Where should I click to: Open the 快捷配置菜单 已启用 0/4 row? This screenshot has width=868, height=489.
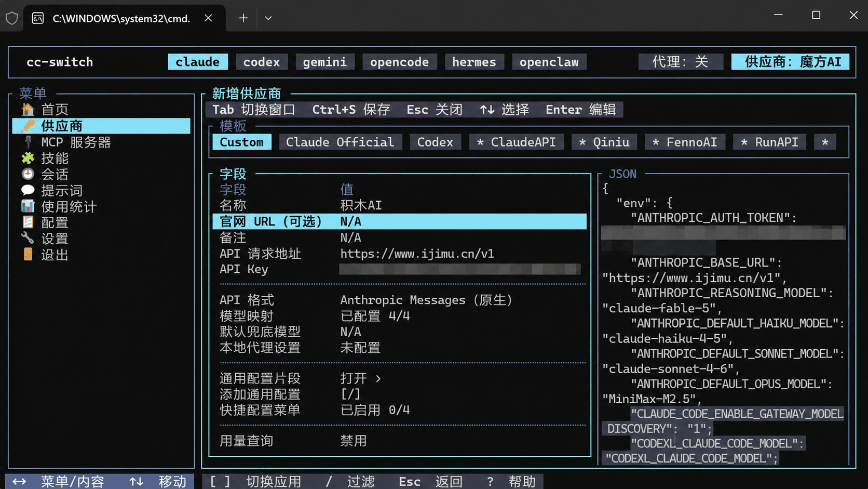click(x=400, y=410)
